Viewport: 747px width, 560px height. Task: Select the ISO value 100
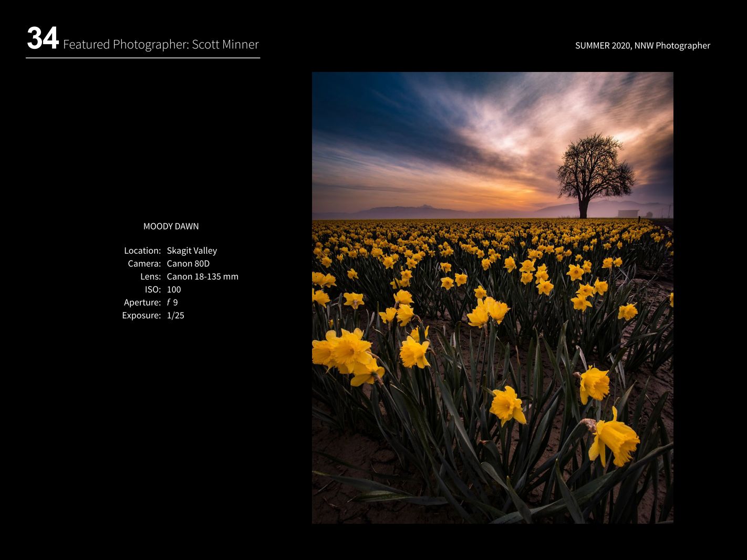(174, 289)
